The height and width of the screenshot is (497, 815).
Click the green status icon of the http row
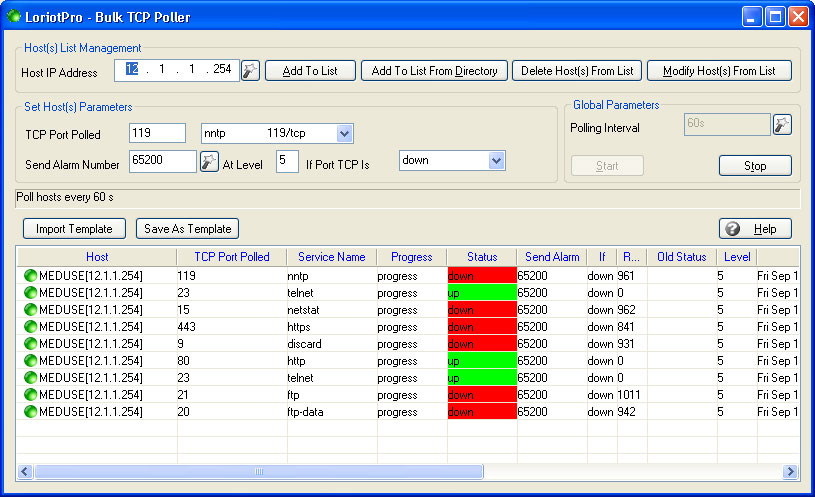pyautogui.click(x=31, y=361)
